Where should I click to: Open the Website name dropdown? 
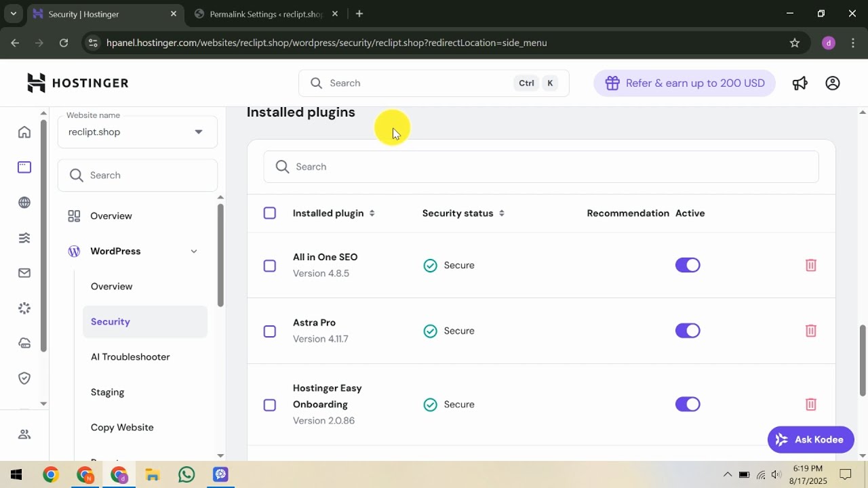(x=138, y=131)
